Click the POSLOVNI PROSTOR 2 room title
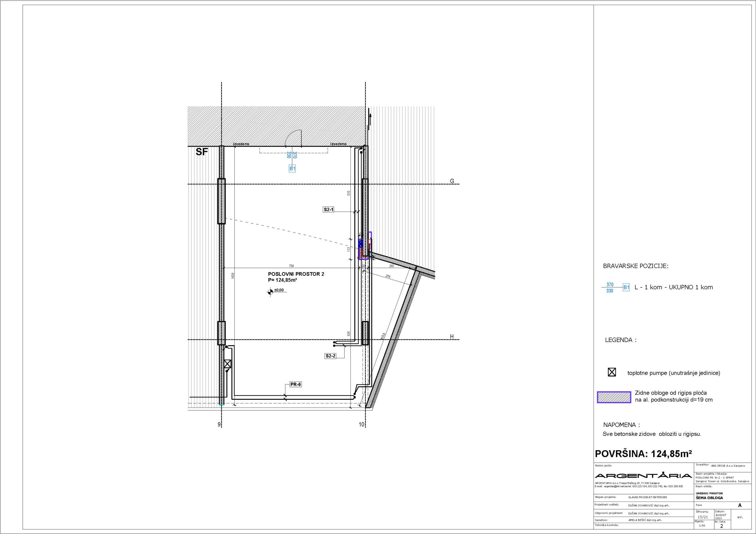The image size is (756, 534). pos(296,274)
